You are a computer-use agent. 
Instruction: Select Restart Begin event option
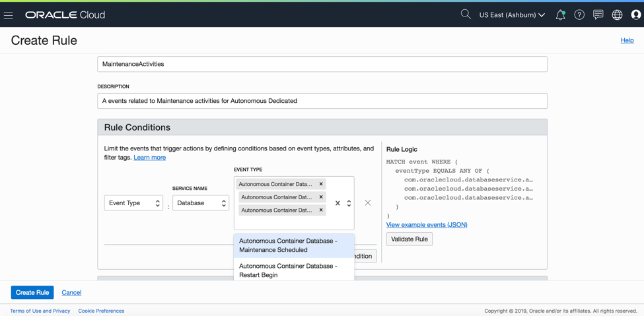pyautogui.click(x=294, y=270)
